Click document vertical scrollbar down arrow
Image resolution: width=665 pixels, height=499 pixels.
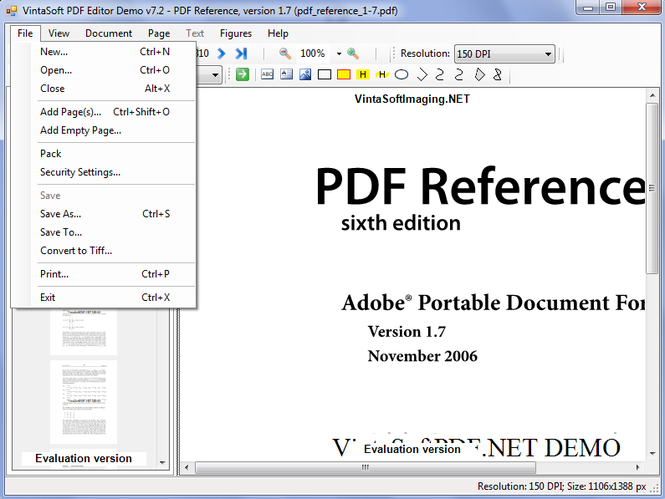[652, 454]
